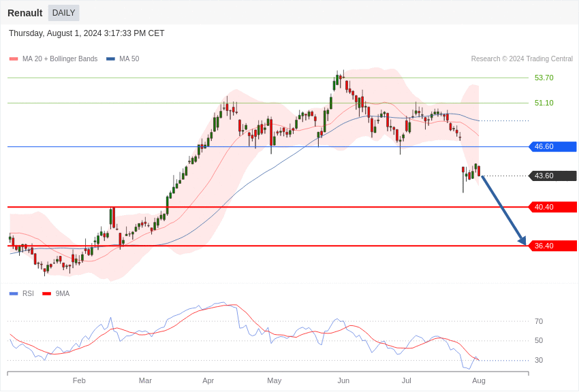
Task: Click the RSI 30 level label
Action: 539,360
